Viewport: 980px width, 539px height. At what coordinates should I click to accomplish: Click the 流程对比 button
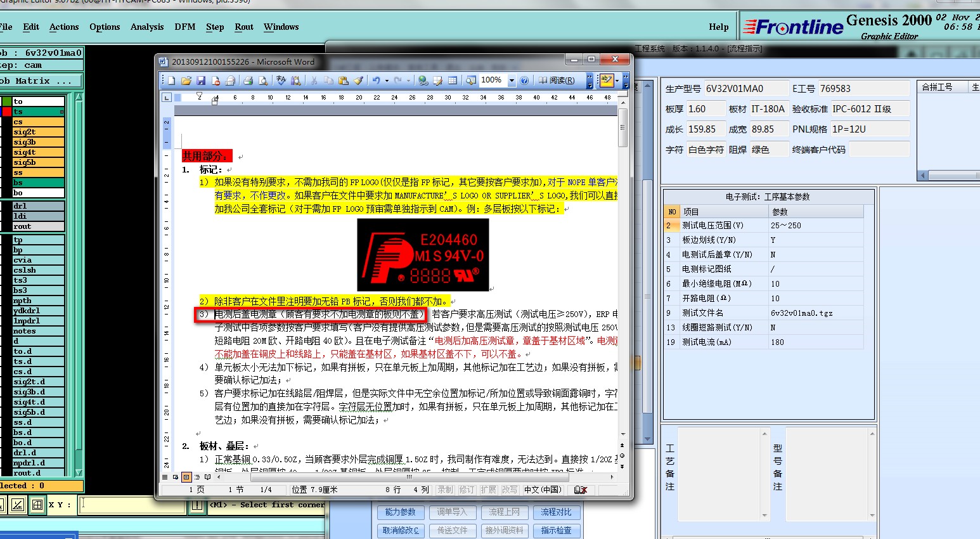pyautogui.click(x=556, y=512)
